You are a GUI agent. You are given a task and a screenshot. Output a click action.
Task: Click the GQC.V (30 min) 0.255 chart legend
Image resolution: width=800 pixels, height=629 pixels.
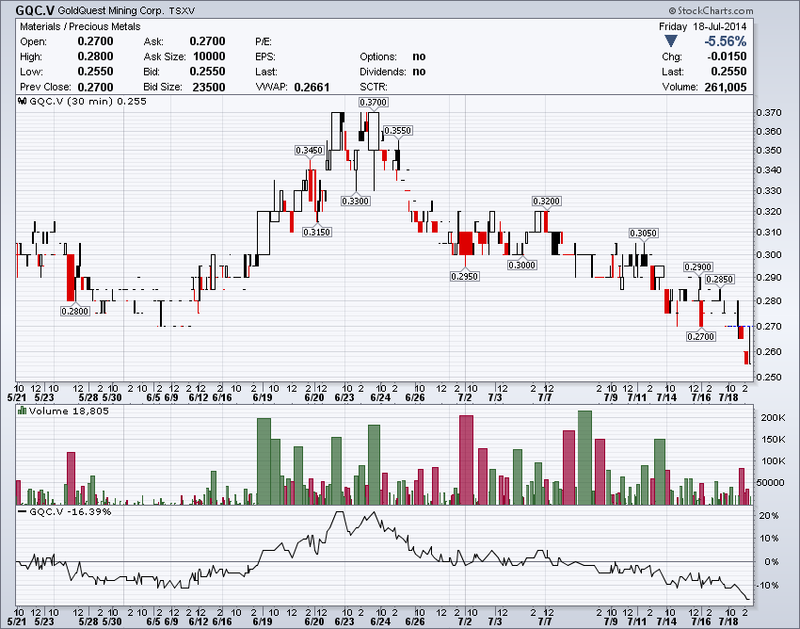(x=88, y=101)
